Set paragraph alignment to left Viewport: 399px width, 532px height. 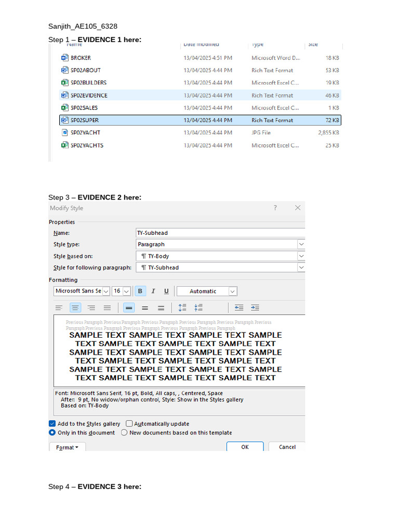(59, 308)
